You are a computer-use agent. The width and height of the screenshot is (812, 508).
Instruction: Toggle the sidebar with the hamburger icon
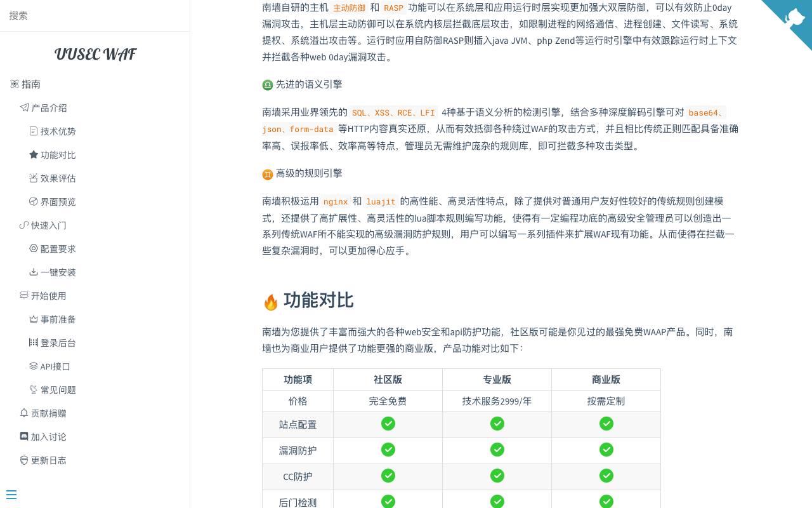coord(11,495)
